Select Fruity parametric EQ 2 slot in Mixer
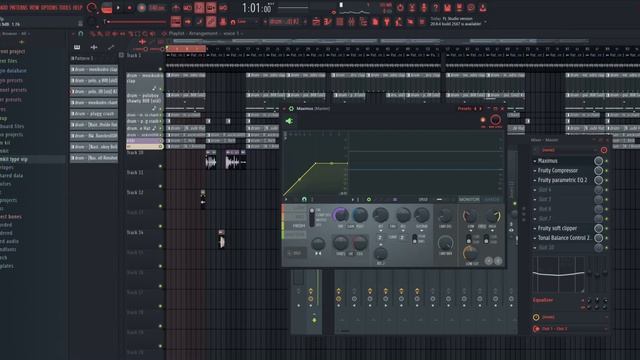Viewport: 640px width, 360px height. (562, 180)
